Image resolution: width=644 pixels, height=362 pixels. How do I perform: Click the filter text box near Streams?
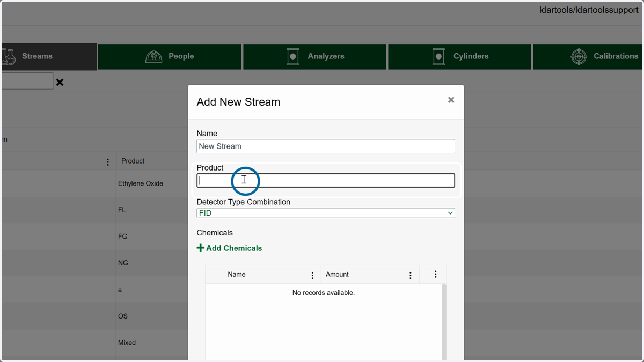point(27,81)
